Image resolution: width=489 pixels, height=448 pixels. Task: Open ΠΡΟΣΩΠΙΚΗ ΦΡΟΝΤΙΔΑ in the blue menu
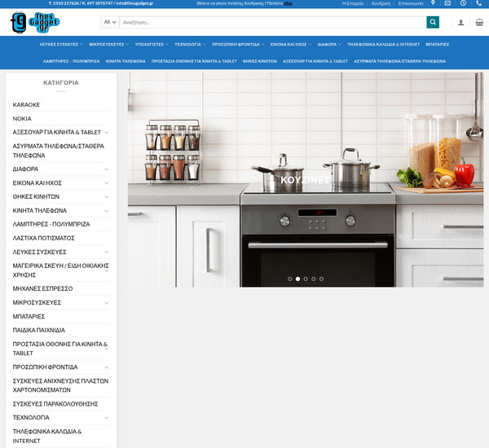(238, 44)
